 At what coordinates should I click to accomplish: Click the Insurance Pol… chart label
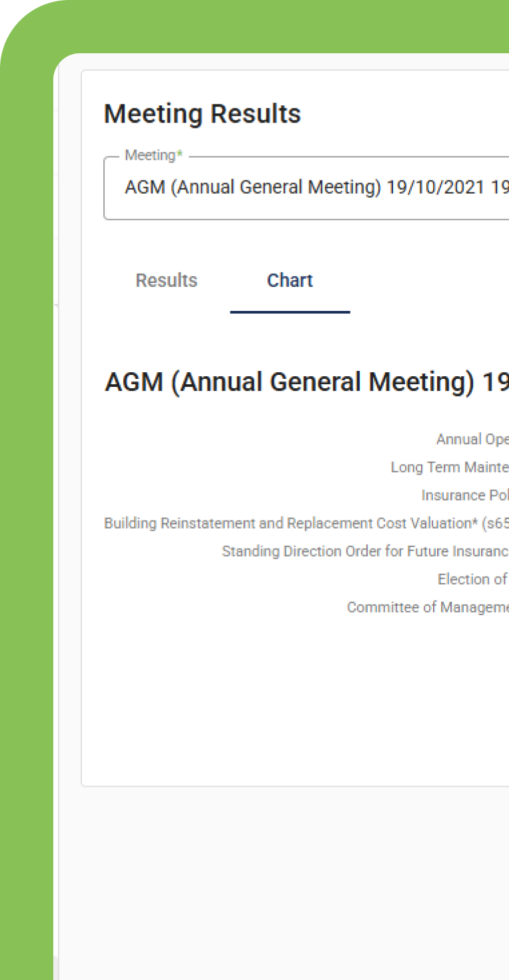pyautogui.click(x=464, y=495)
